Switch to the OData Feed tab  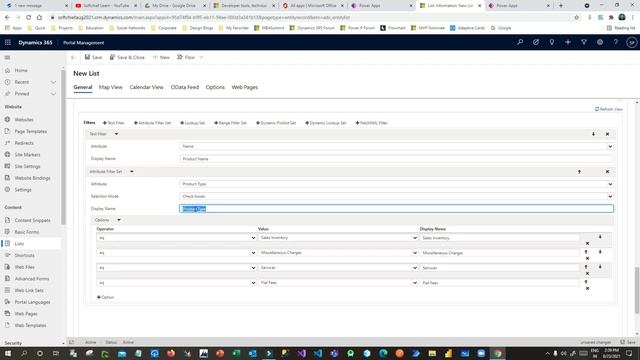185,87
